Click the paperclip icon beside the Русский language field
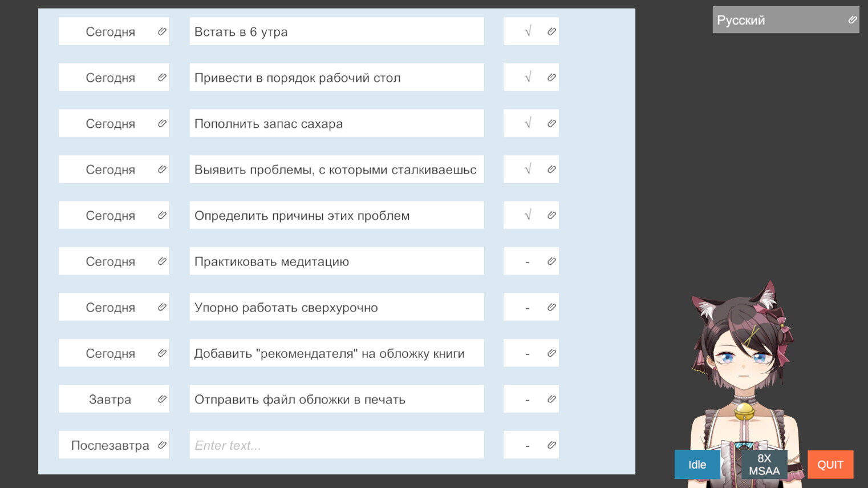Image resolution: width=868 pixels, height=488 pixels. [852, 20]
